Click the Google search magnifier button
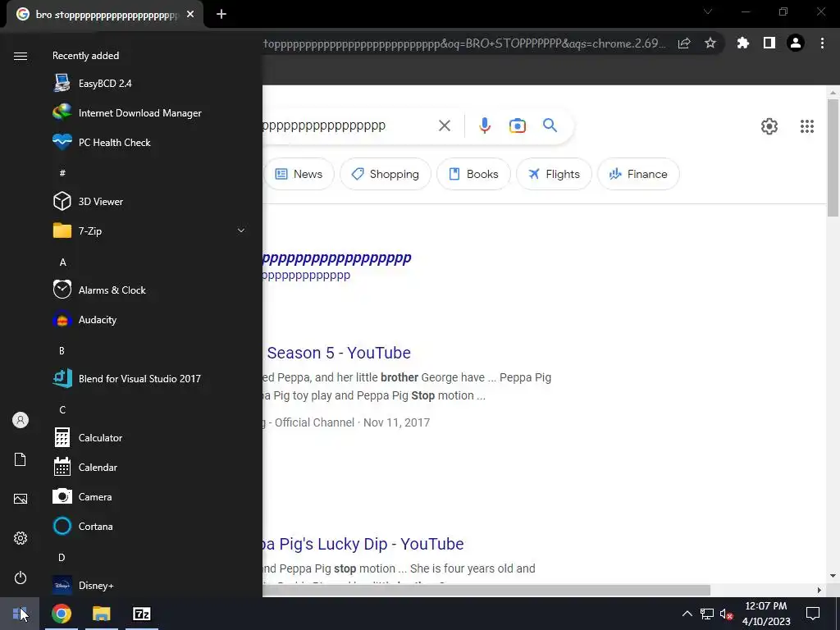This screenshot has width=840, height=630. (550, 126)
